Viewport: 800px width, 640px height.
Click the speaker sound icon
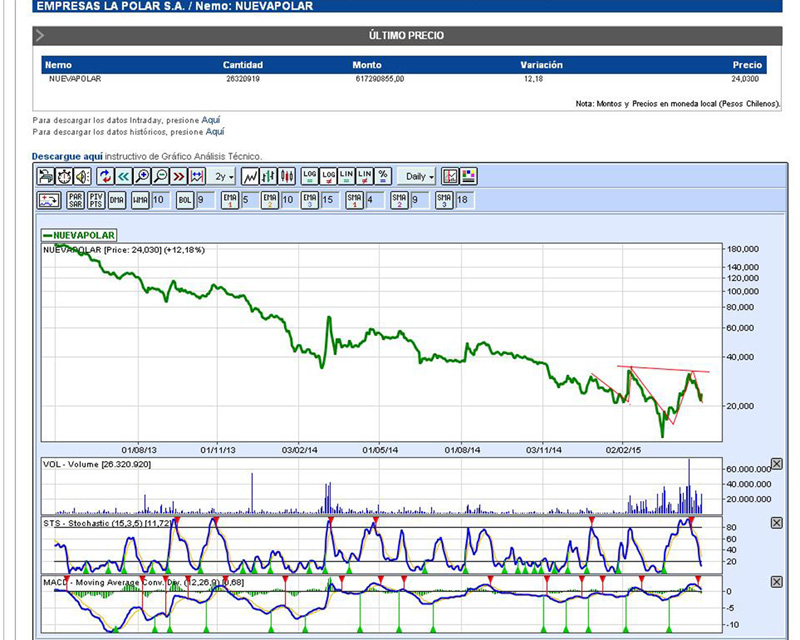click(82, 177)
